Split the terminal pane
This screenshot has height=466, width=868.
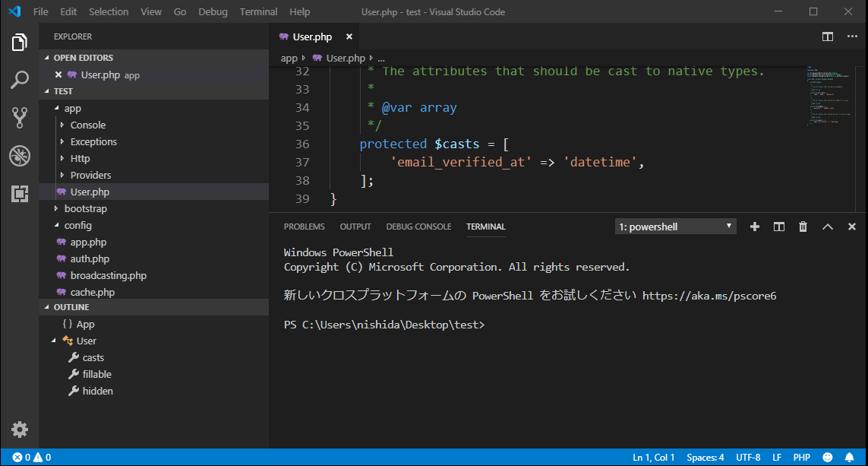779,227
